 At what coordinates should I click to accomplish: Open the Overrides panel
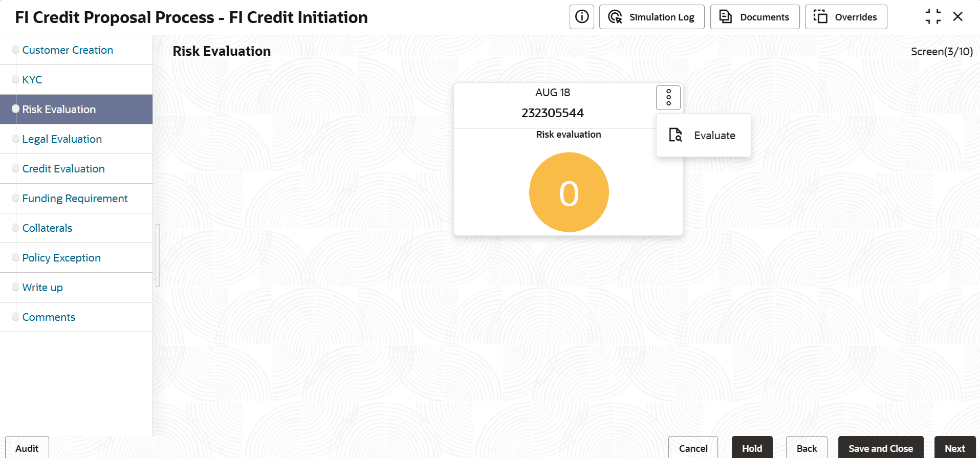click(845, 17)
